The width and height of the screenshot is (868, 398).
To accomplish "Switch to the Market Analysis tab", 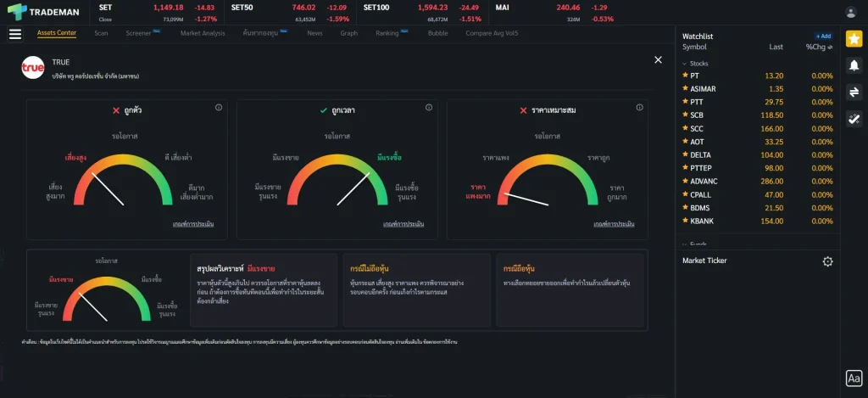I will click(x=203, y=34).
